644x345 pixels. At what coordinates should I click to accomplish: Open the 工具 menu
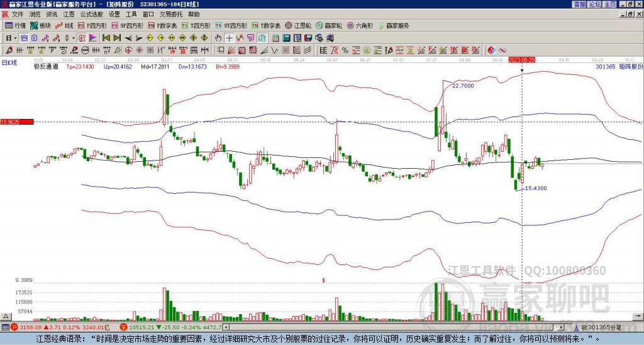[x=131, y=14]
